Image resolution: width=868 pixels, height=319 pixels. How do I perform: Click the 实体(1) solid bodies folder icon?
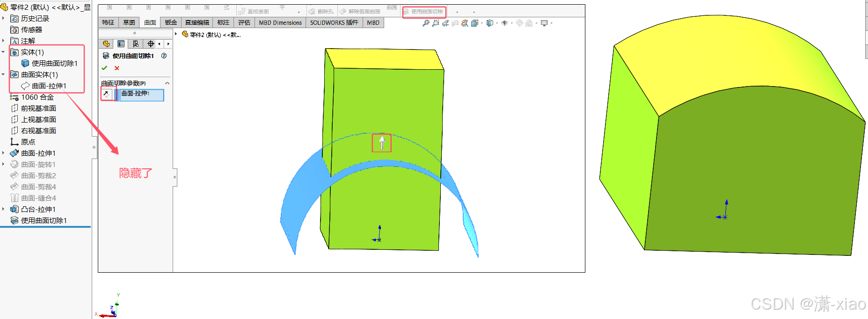15,52
